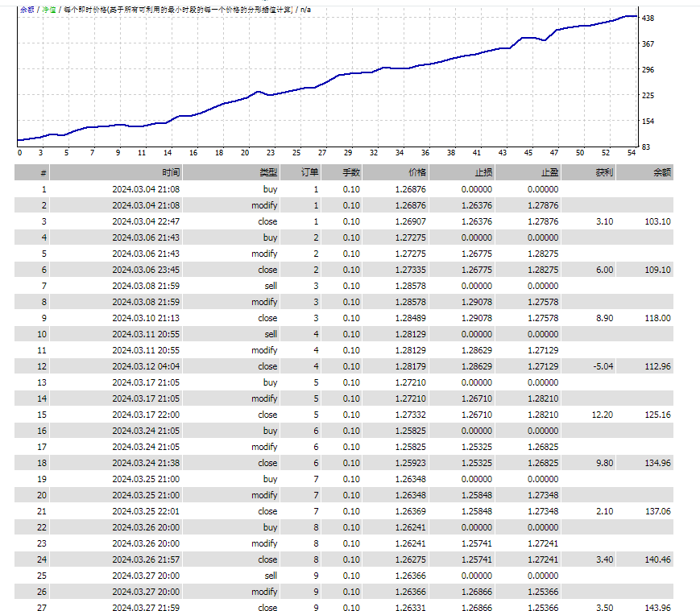Click the 止损 column header
The image size is (700, 611).
click(483, 172)
